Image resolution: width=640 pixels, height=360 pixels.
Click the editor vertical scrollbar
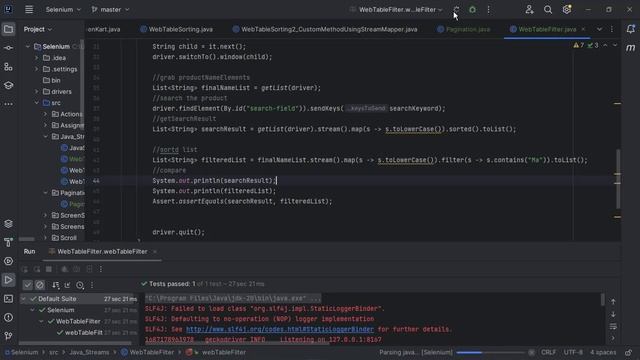coord(618,178)
